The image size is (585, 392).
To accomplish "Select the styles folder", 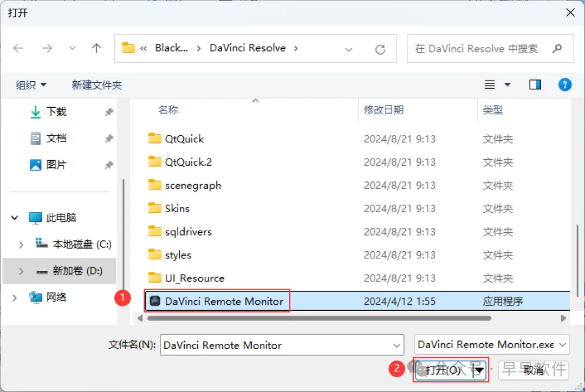I will pyautogui.click(x=178, y=255).
